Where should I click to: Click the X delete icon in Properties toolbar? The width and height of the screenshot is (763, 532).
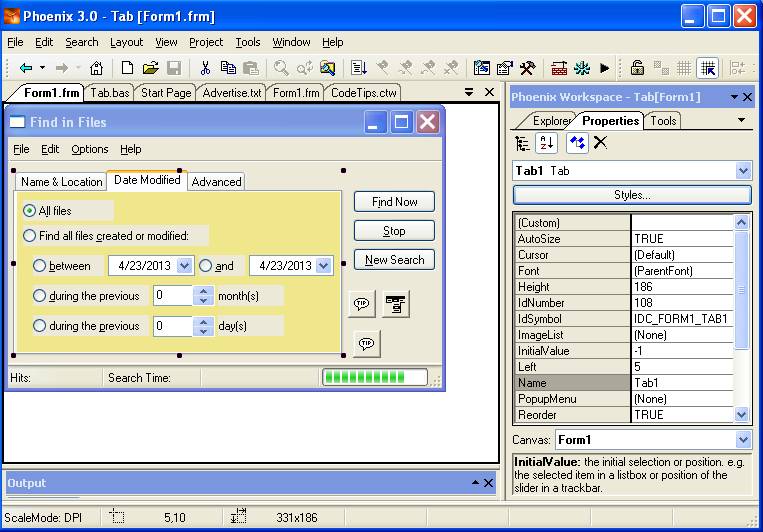tap(600, 143)
